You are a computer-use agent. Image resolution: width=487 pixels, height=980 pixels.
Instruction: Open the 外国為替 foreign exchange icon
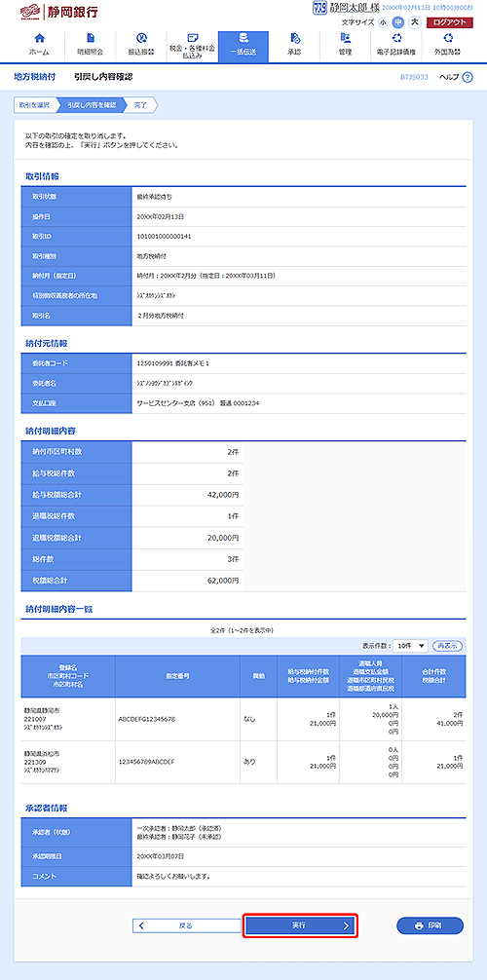point(448,38)
